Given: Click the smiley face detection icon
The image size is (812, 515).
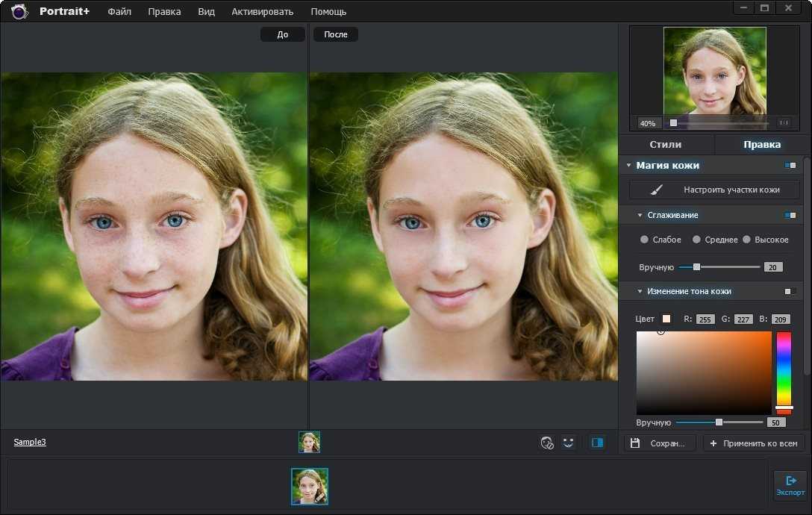Looking at the screenshot, I should click(568, 443).
